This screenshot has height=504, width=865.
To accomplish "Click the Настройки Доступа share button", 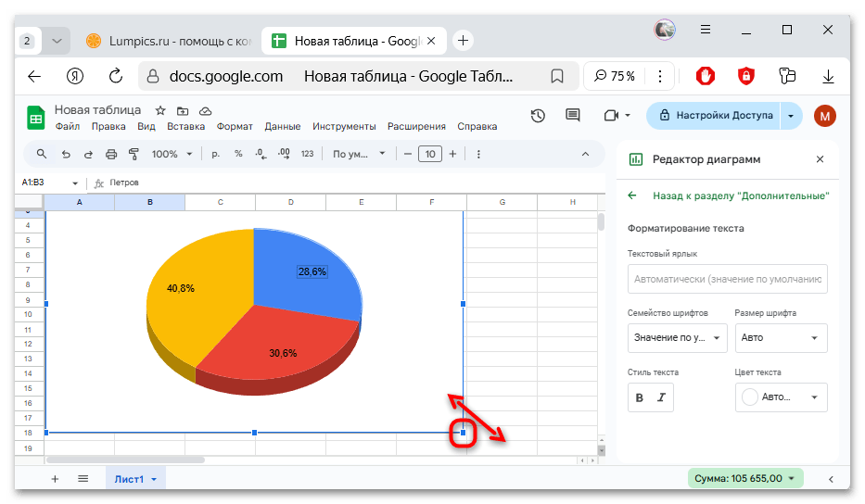I will (x=714, y=116).
